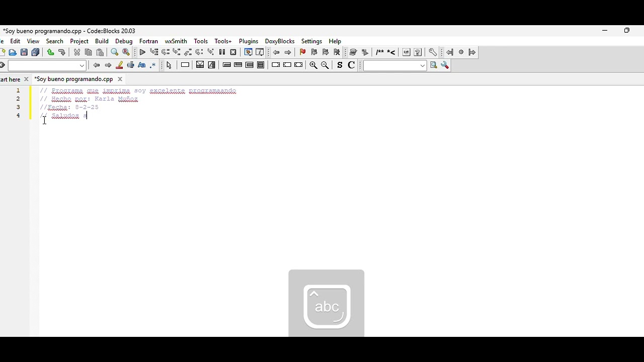
Task: Open a file with the folder icon
Action: tap(13, 52)
